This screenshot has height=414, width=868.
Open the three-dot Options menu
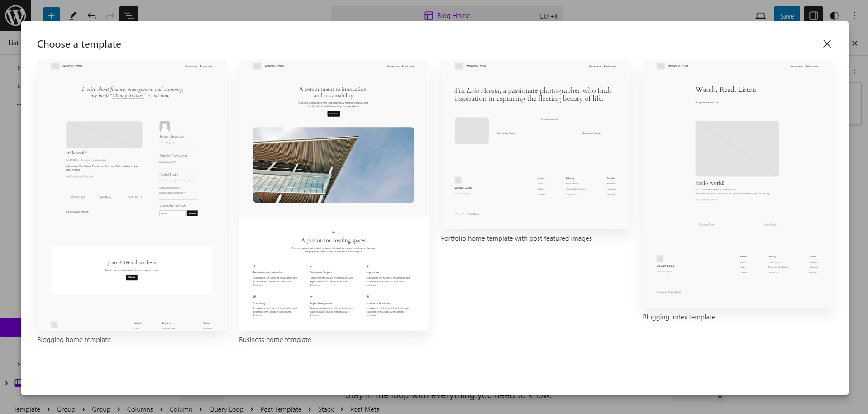(x=855, y=15)
